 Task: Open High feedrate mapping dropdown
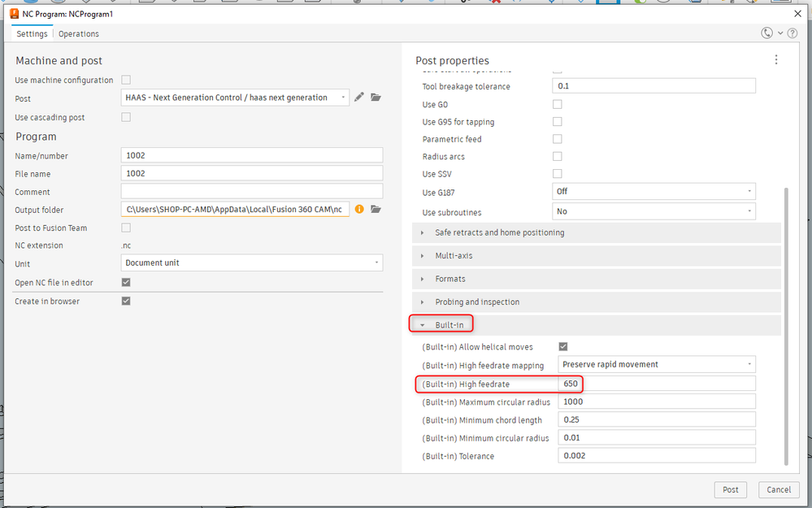coord(657,364)
